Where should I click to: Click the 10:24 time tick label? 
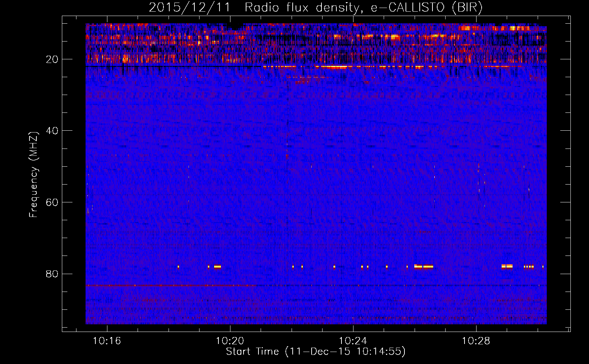(x=353, y=341)
